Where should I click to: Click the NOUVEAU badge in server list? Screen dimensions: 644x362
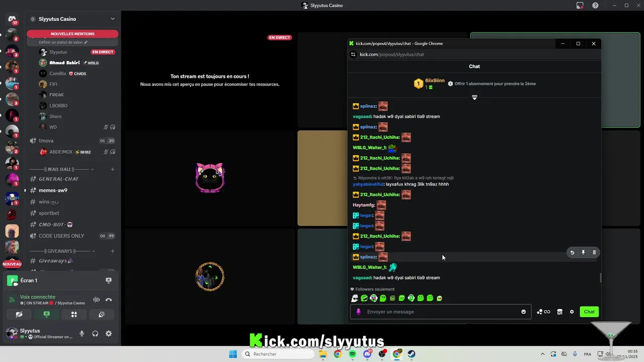[12, 264]
